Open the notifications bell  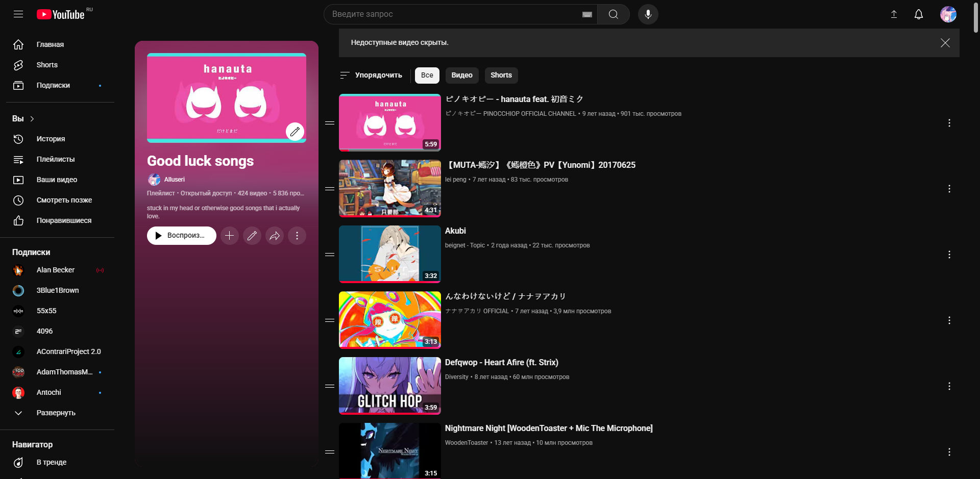pos(919,14)
